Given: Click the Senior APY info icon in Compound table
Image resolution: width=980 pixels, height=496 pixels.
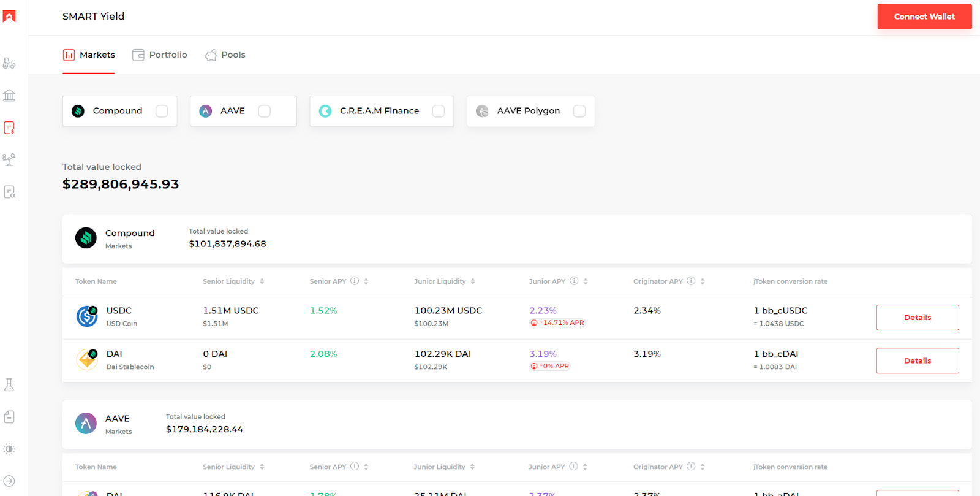Looking at the screenshot, I should (355, 281).
